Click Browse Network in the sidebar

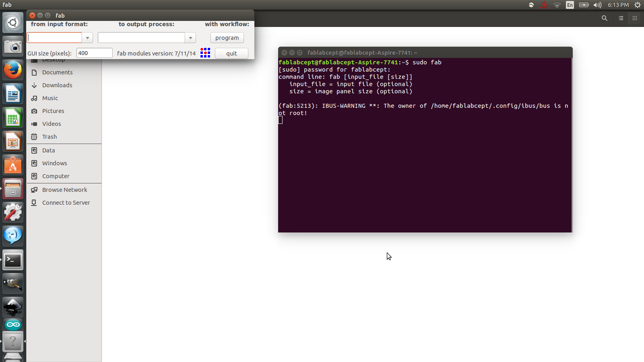pos(64,190)
